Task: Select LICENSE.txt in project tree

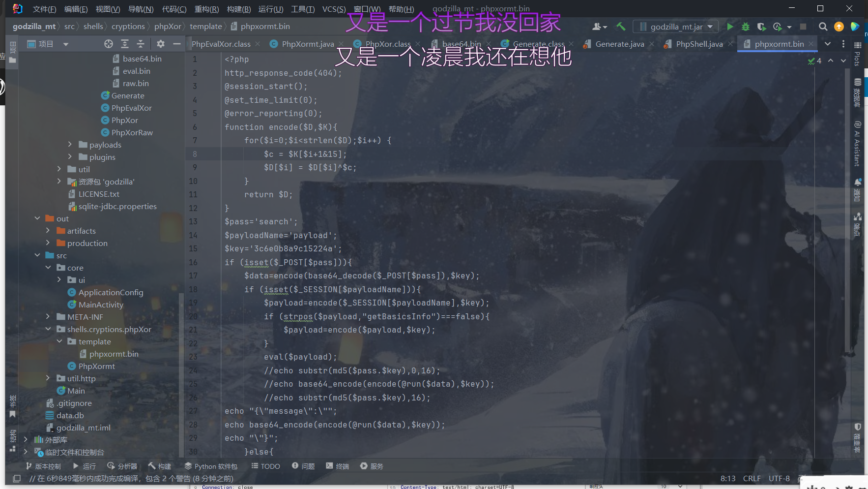Action: 99,194
